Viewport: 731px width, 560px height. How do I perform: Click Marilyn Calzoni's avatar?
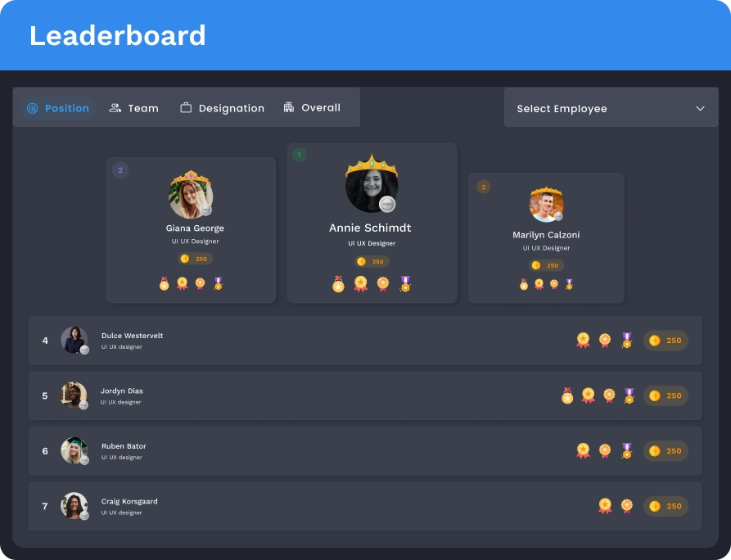click(546, 203)
